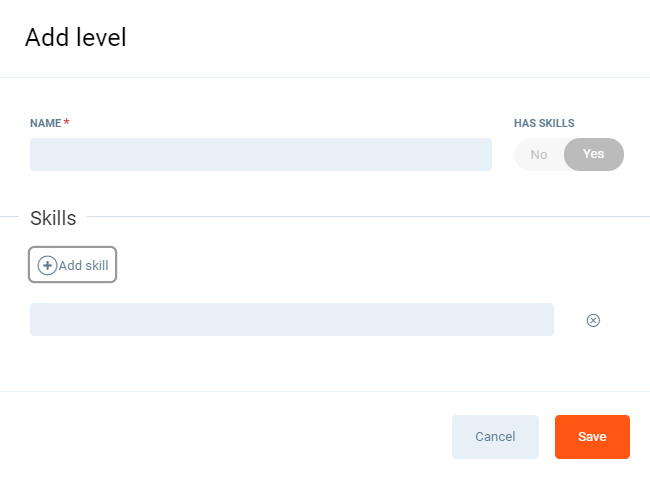Image resolution: width=650 pixels, height=481 pixels.
Task: Remove the skill row using circled X
Action: coord(593,320)
